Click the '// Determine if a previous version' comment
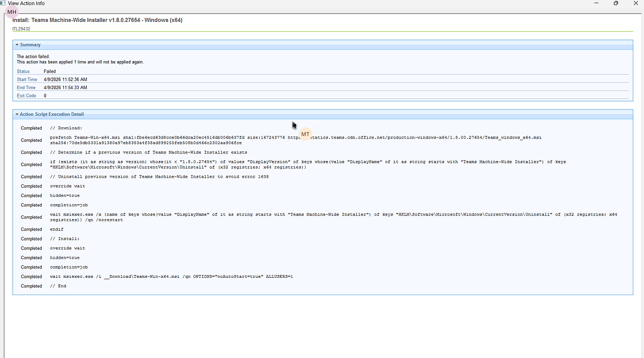The image size is (644, 358). click(148, 152)
